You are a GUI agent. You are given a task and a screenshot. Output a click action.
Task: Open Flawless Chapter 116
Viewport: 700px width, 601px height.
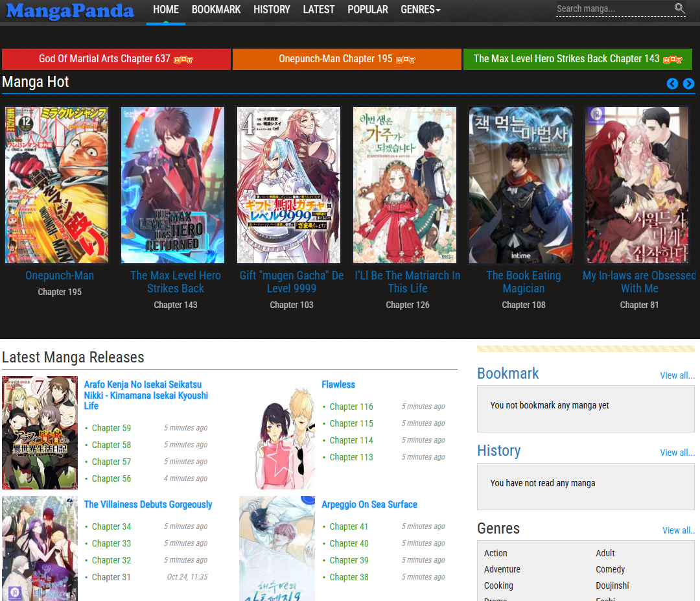351,407
